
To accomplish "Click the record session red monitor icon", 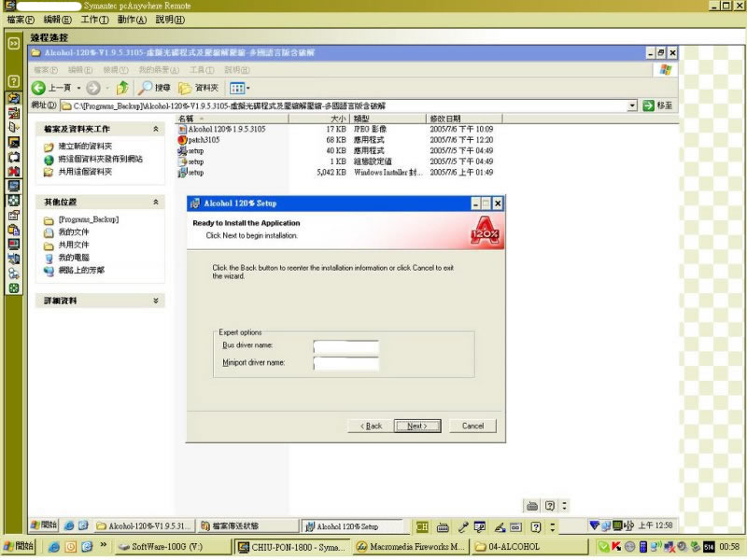I will (x=14, y=245).
